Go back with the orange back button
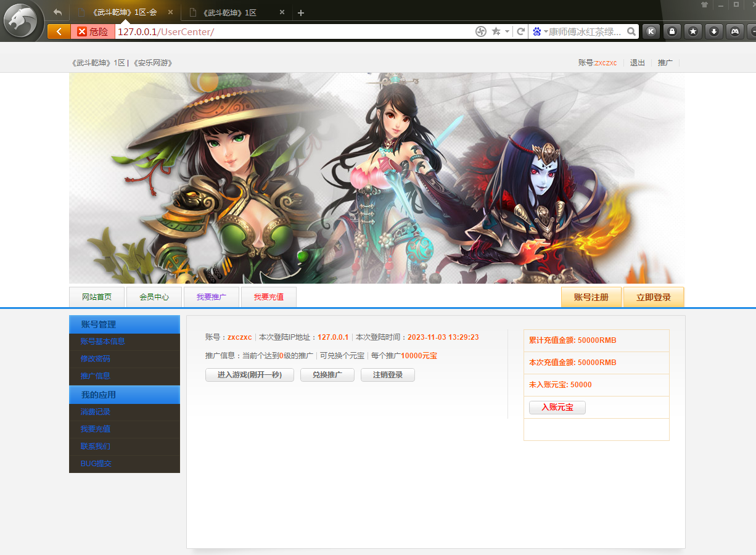Viewport: 756px width, 555px height. tap(59, 31)
